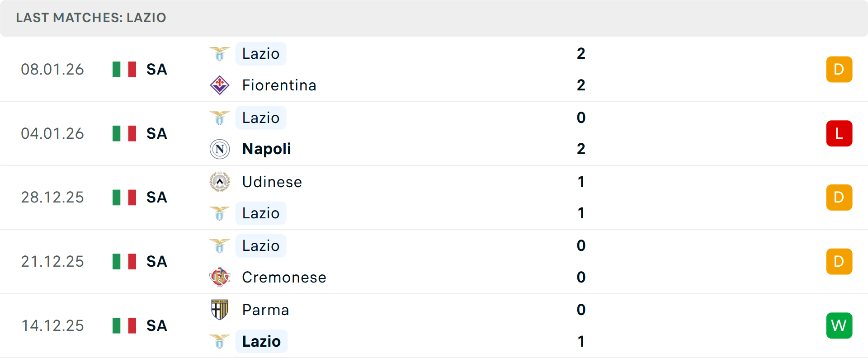Click the 14.12.25 match date
The image size is (868, 358).
52,325
